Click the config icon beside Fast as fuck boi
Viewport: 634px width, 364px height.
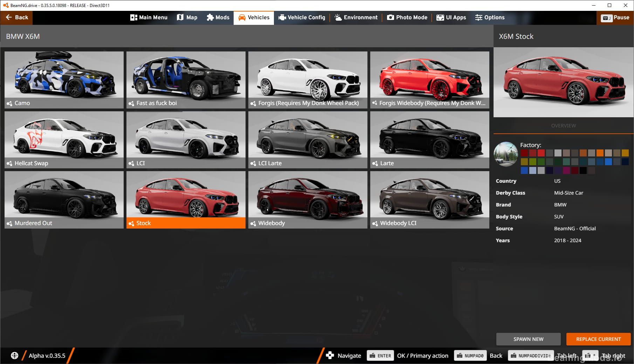coord(131,104)
